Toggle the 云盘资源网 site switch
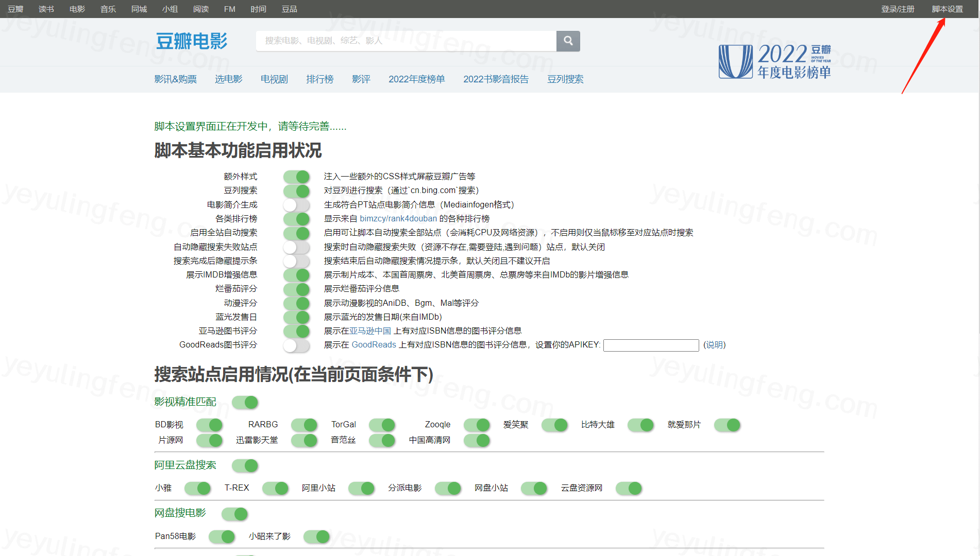Image resolution: width=980 pixels, height=556 pixels. 629,488
